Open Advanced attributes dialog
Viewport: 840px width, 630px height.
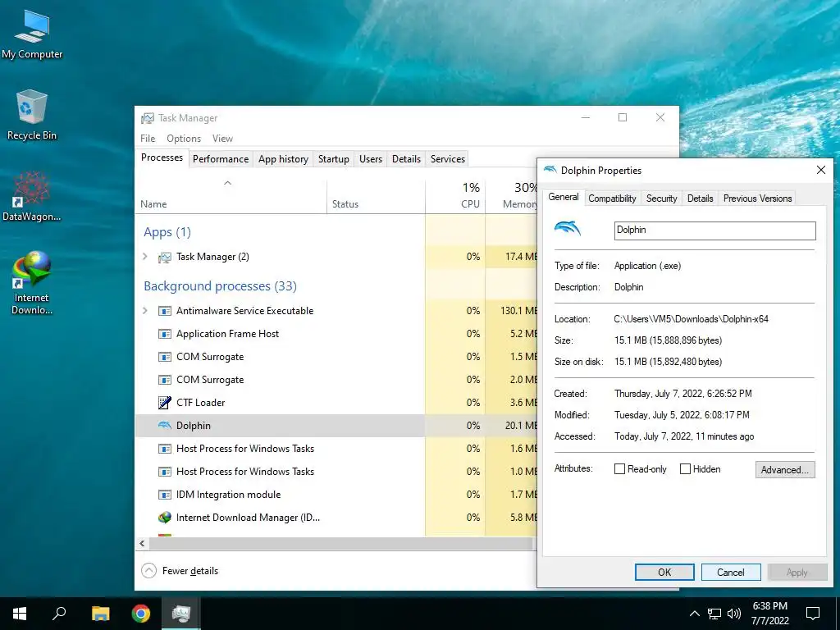click(785, 470)
